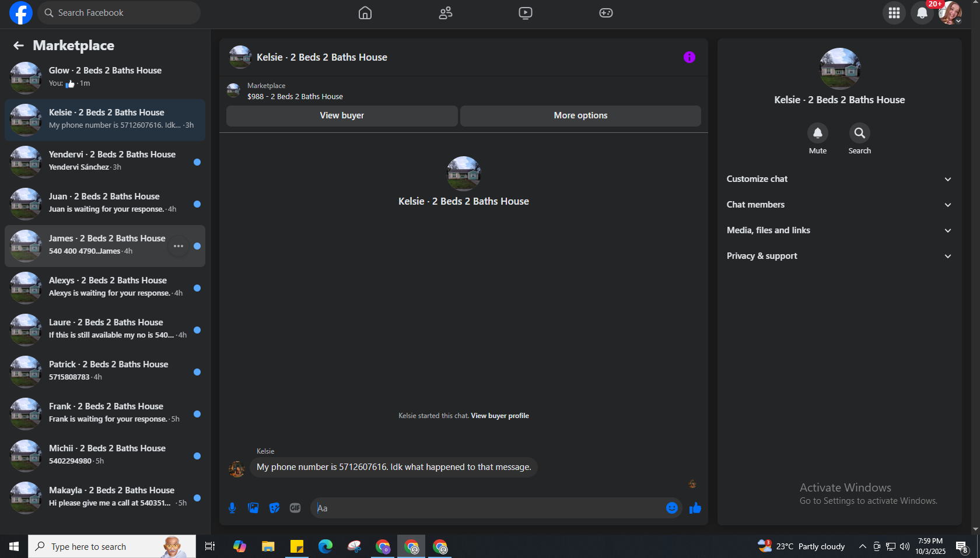Record a voice clip with microphone icon
The height and width of the screenshot is (558, 980).
[232, 508]
